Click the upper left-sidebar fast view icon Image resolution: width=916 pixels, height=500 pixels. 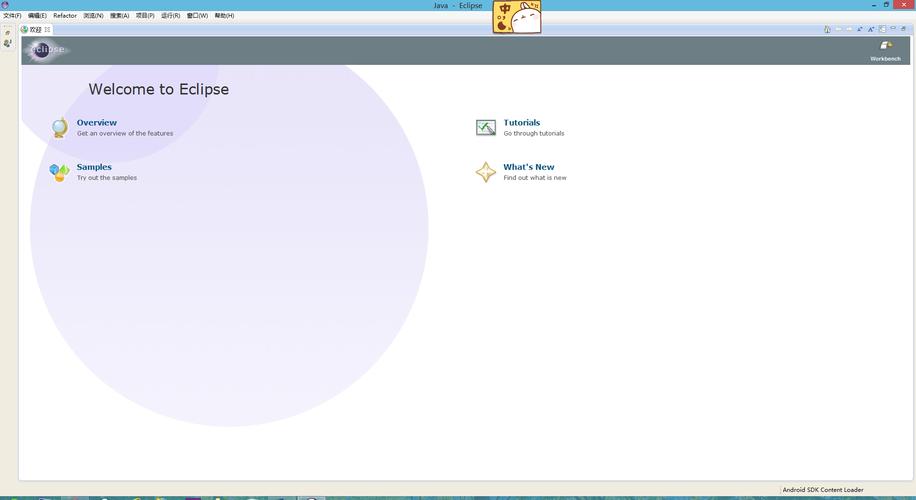pos(8,33)
